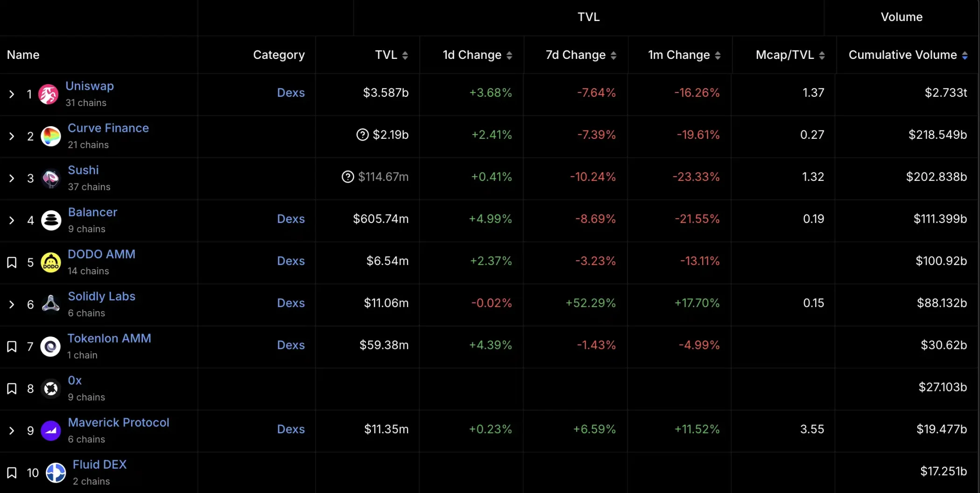
Task: Expand the Sushi row chevron
Action: (12, 178)
